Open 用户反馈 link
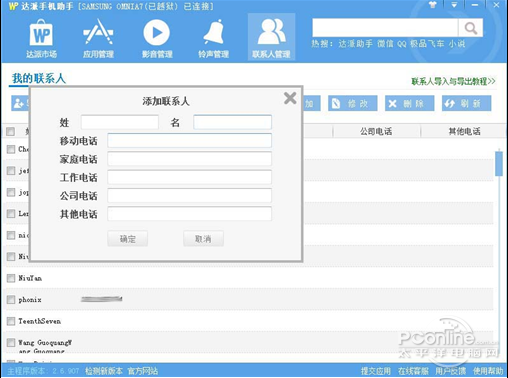Viewport: 508px width, 378px height. pos(450,371)
